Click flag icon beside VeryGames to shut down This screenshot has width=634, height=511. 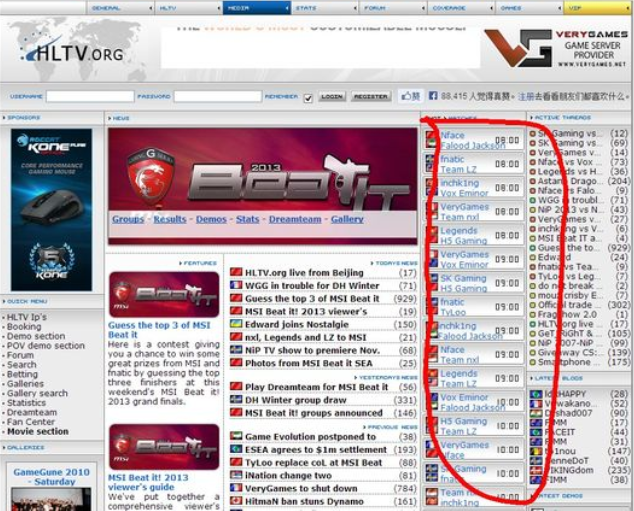coord(236,488)
